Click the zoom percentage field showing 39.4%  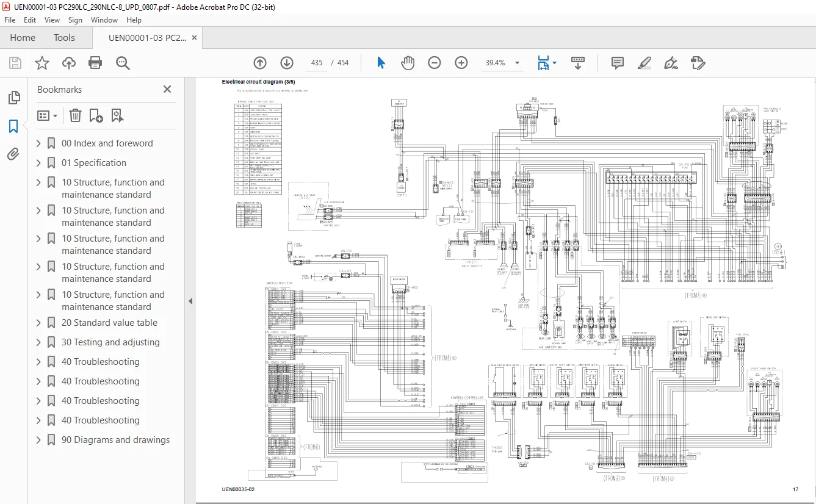[496, 63]
